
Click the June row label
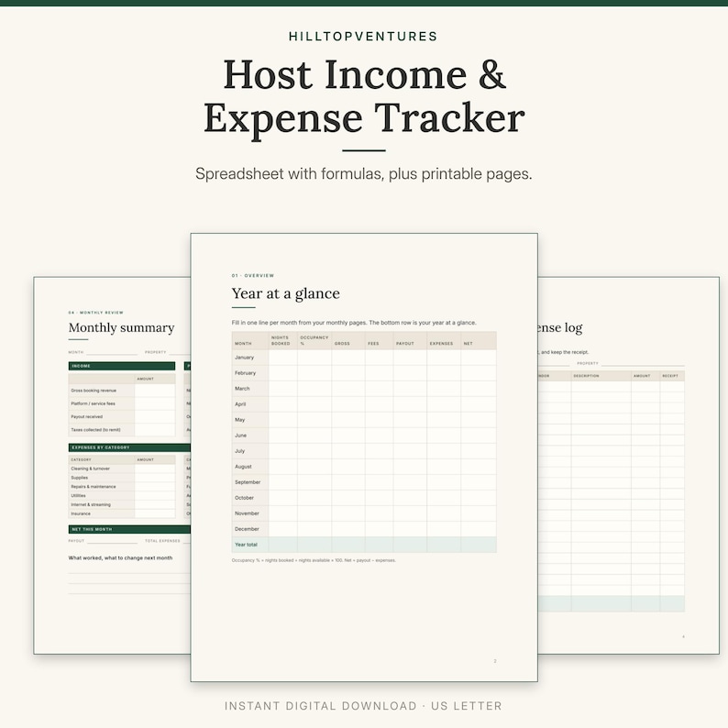240,435
